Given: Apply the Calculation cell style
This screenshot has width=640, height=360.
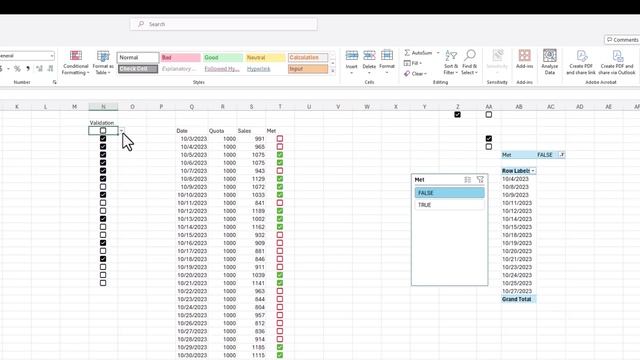Looking at the screenshot, I should pos(308,58).
